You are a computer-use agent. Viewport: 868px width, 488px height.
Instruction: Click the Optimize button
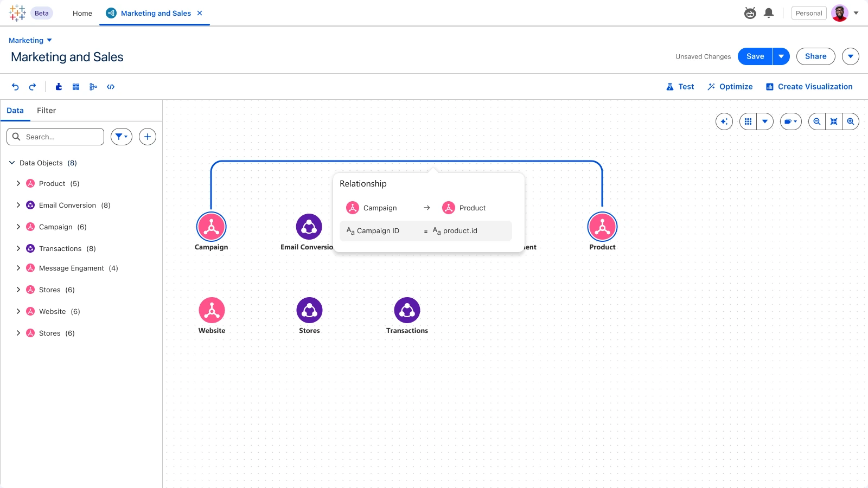coord(730,87)
